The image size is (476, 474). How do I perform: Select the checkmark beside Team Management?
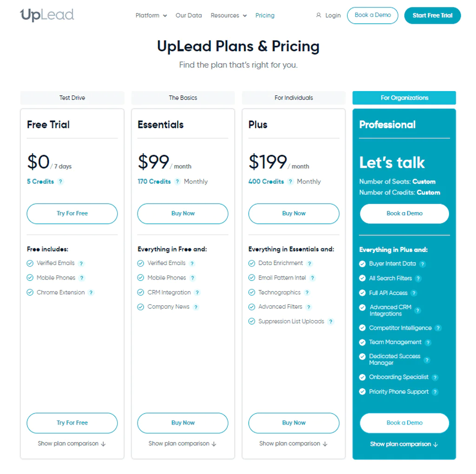(x=362, y=342)
